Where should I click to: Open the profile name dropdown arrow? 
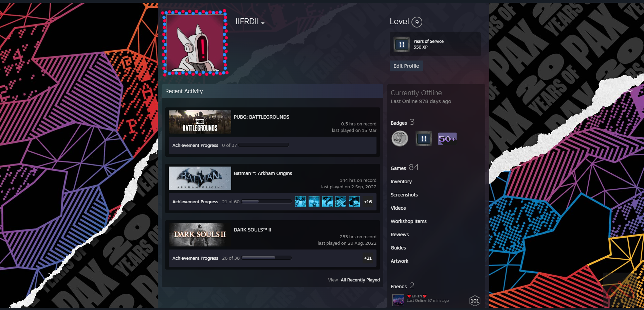click(x=263, y=22)
